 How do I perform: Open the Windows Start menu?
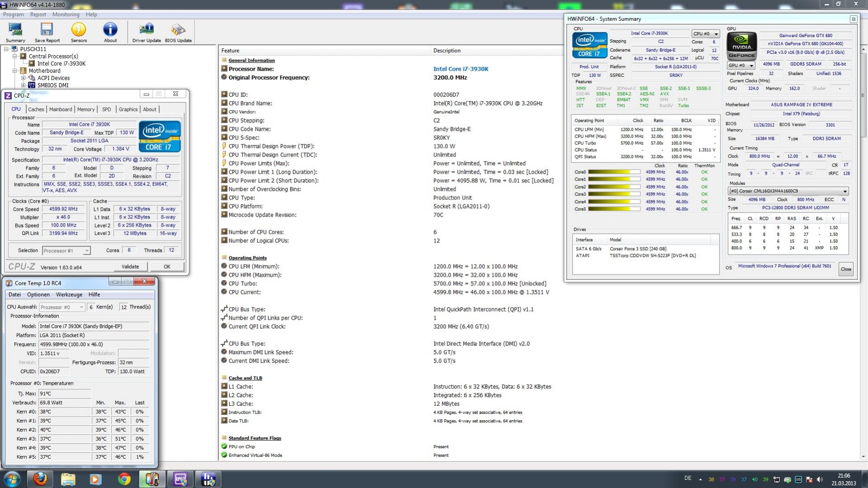point(12,479)
